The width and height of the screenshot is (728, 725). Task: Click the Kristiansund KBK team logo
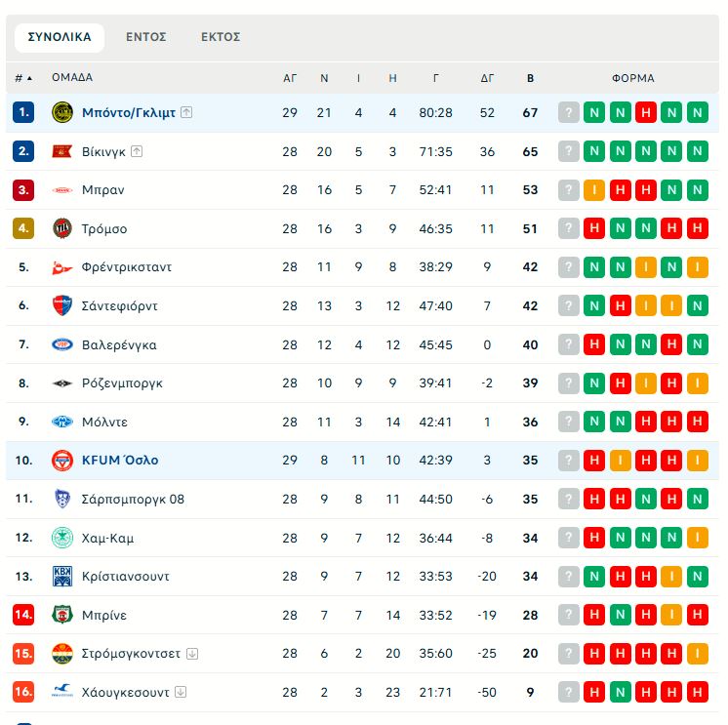(62, 577)
